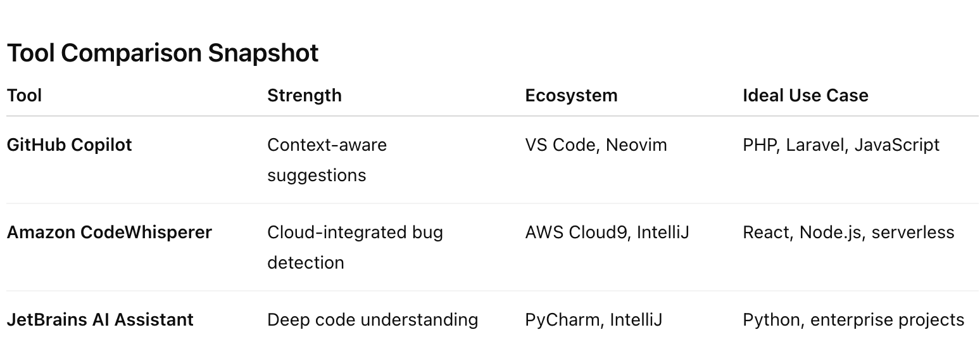Click the Strength column header
This screenshot has height=351, width=980.
click(304, 96)
